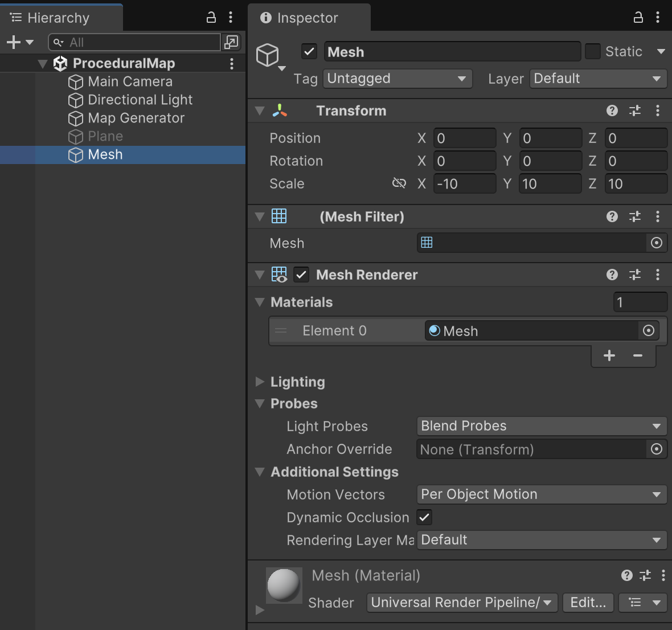Toggle the Scale constrained proportions link icon
672x630 pixels.
coord(399,183)
